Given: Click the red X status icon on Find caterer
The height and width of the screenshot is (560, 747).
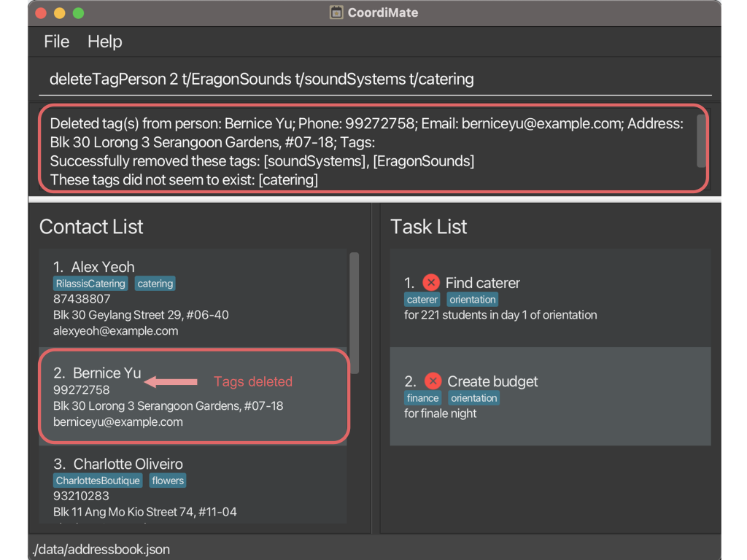Looking at the screenshot, I should click(431, 283).
